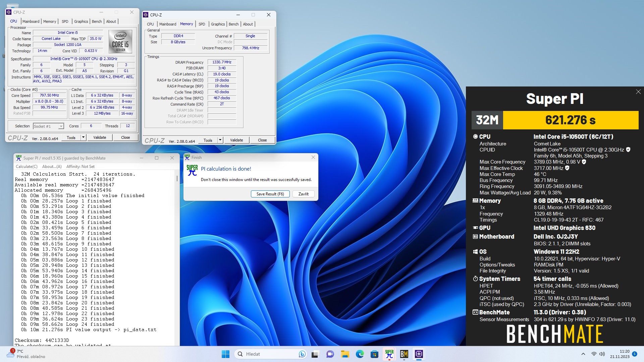
Task: Click the CPU-Z title icon in the left window
Action: (9, 12)
